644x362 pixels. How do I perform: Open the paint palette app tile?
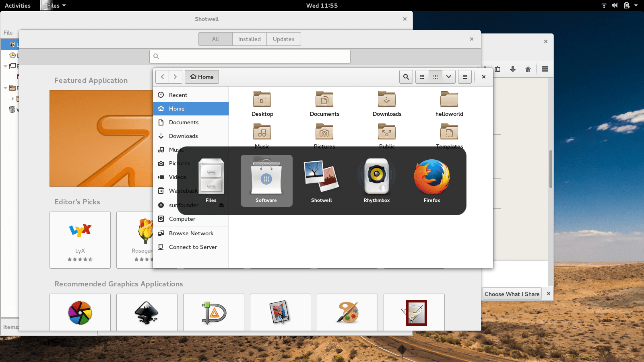(347, 313)
